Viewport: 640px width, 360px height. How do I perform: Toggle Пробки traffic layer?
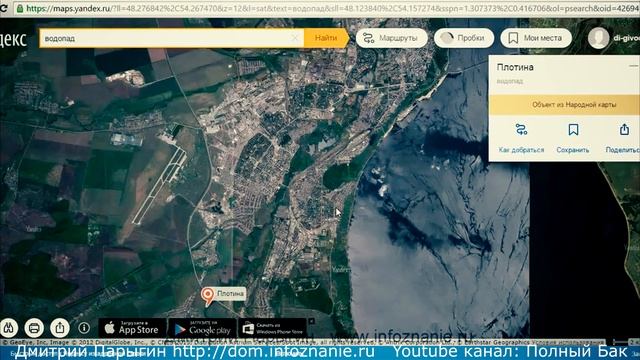(464, 38)
